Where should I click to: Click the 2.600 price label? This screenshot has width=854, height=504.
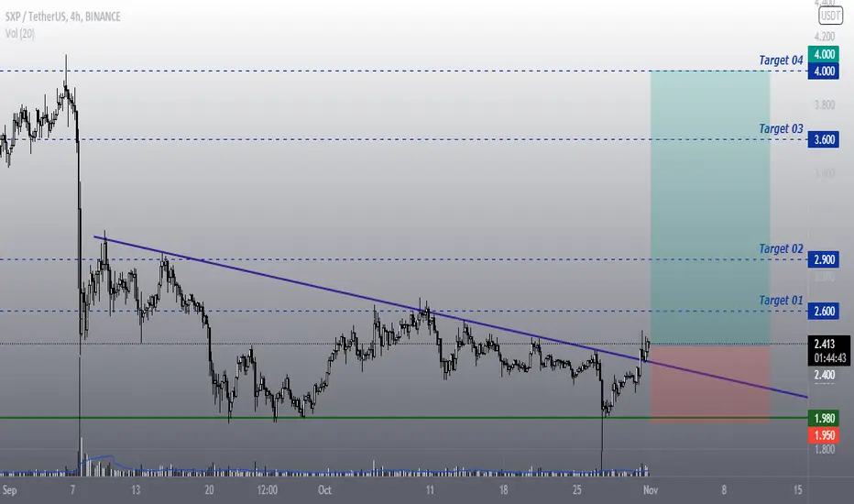point(824,312)
